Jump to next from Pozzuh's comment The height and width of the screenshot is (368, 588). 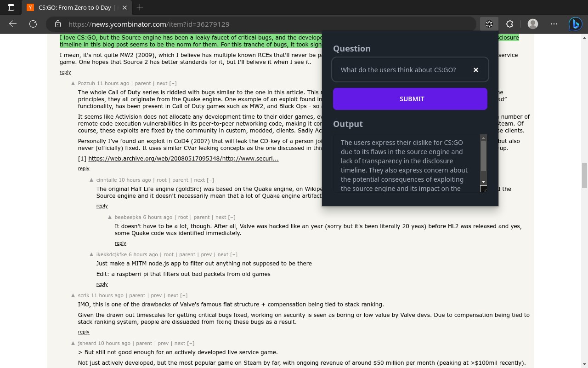point(162,83)
